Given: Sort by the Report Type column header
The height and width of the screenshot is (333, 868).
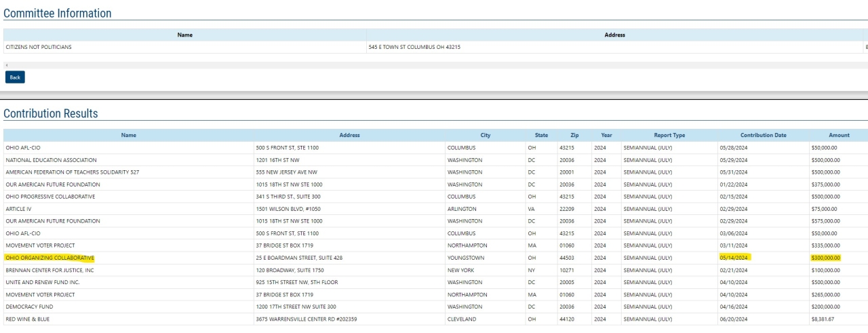Looking at the screenshot, I should (669, 135).
